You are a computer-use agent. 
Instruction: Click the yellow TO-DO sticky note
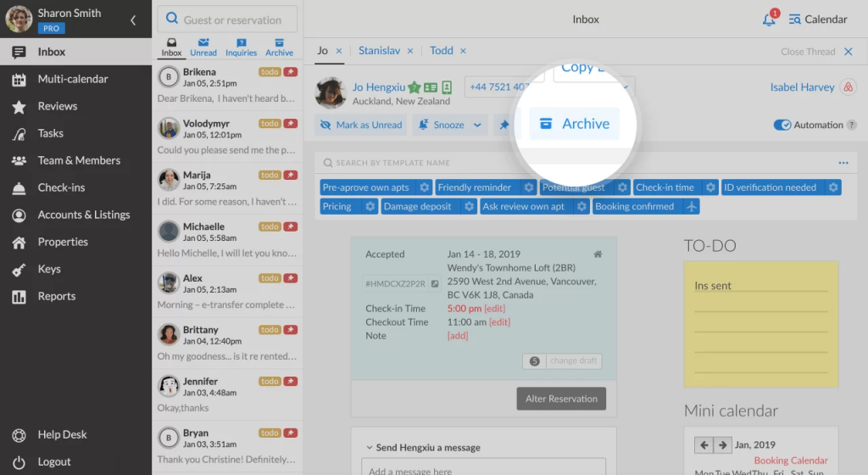pyautogui.click(x=760, y=324)
